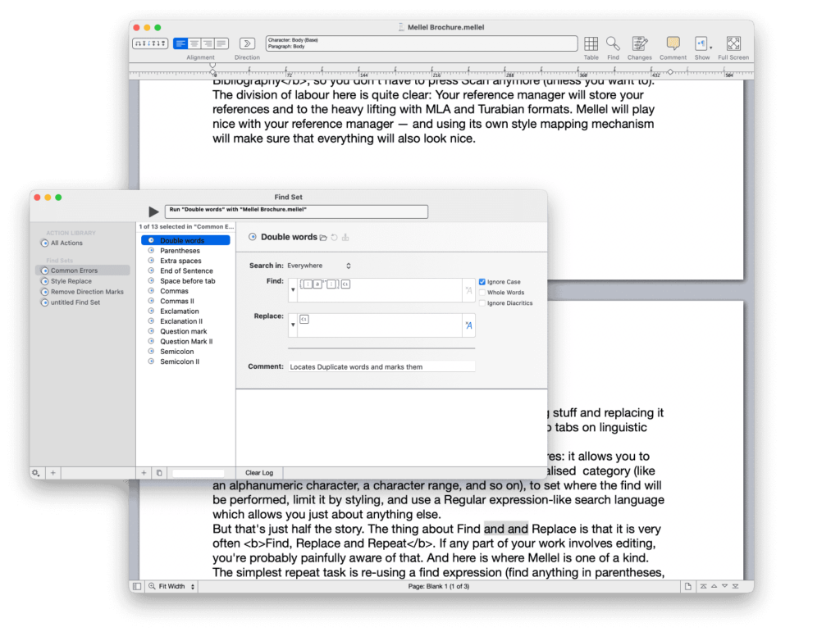Open the Find tool in Mellel toolbar
Screen dimensions: 840x632
613,42
